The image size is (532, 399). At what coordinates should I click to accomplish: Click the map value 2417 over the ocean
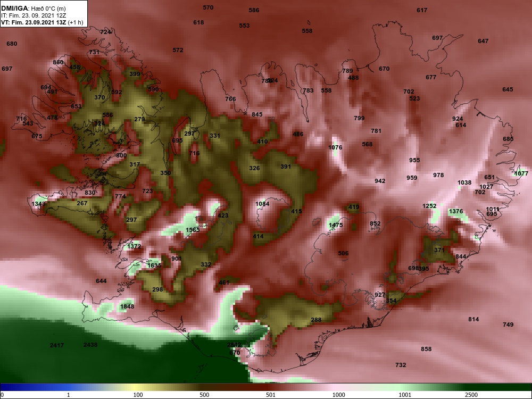[57, 345]
